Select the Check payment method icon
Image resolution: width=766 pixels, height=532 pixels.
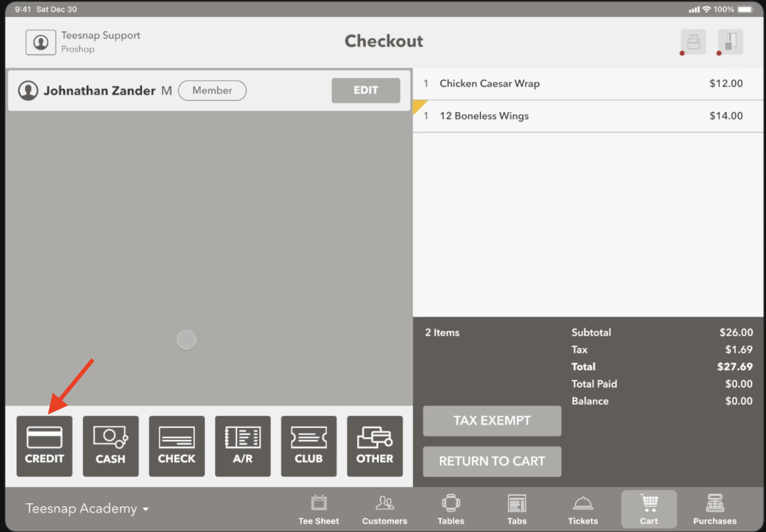tap(176, 446)
